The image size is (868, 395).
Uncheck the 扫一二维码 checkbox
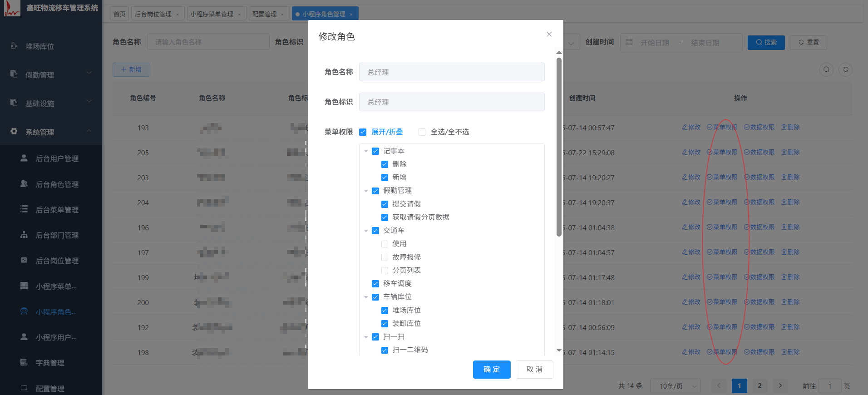click(x=385, y=350)
